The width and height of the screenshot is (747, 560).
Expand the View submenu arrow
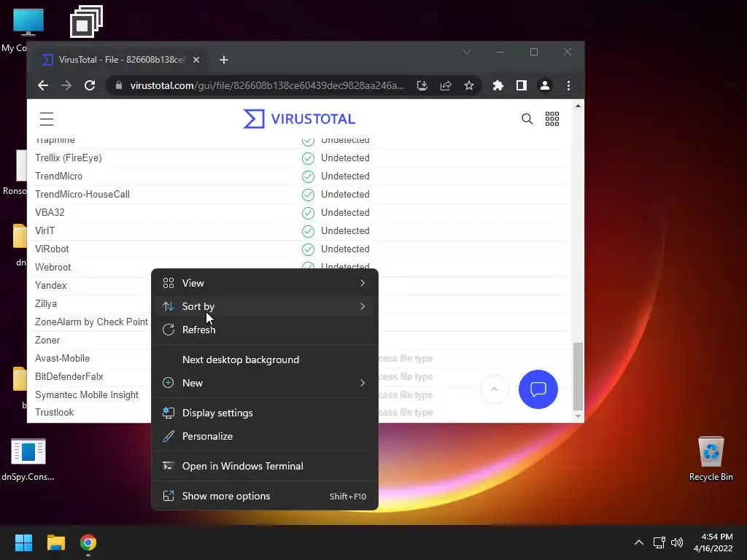363,283
